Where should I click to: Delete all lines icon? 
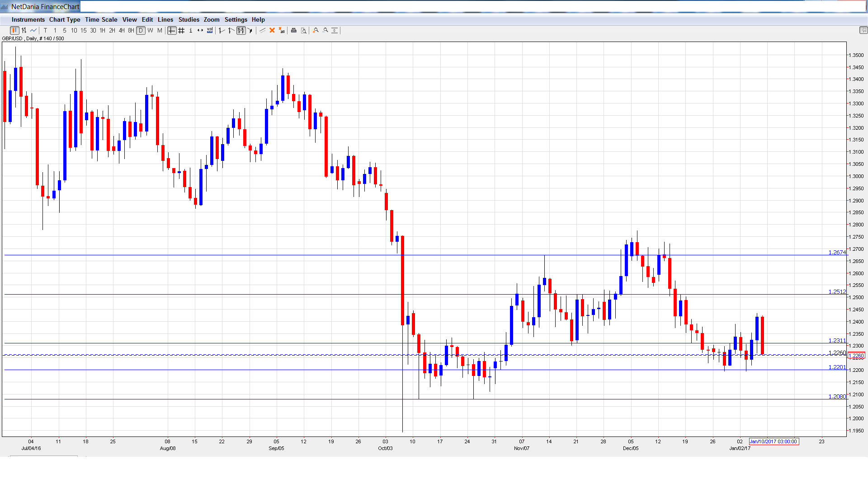tap(282, 31)
